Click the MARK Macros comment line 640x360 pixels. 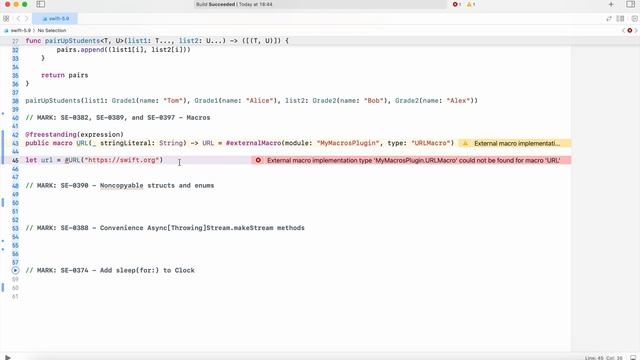(x=118, y=118)
